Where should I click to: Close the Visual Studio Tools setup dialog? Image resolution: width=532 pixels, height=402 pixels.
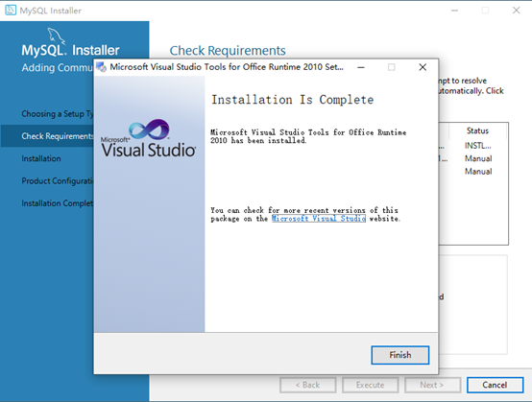(423, 67)
